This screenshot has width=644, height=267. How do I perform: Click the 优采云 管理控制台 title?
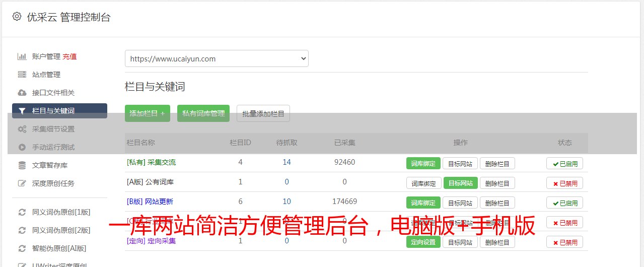pos(68,17)
